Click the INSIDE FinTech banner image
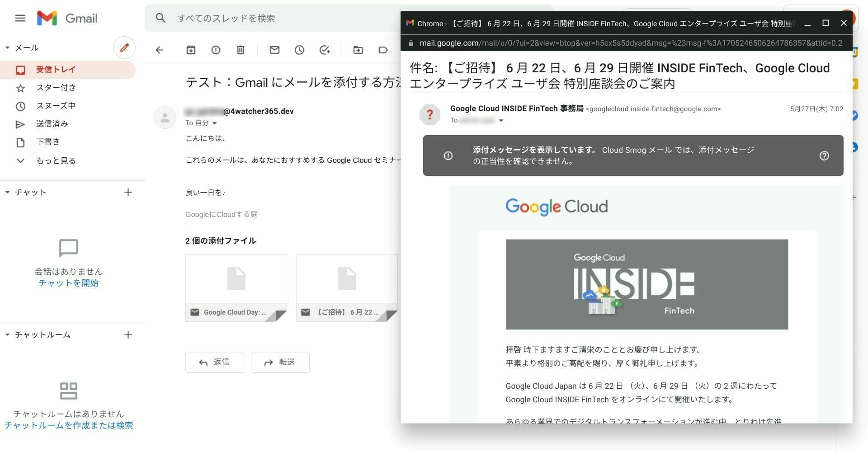The height and width of the screenshot is (452, 868). (647, 284)
